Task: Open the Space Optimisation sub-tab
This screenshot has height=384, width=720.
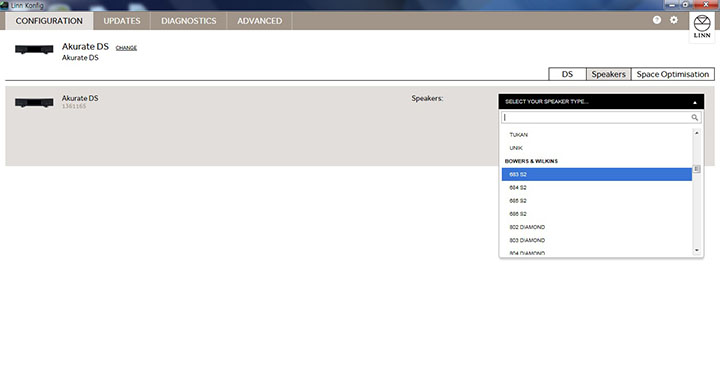Action: [x=673, y=74]
